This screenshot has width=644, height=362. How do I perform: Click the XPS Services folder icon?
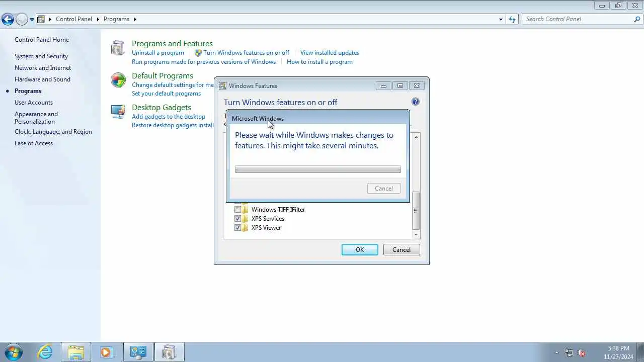click(x=245, y=219)
